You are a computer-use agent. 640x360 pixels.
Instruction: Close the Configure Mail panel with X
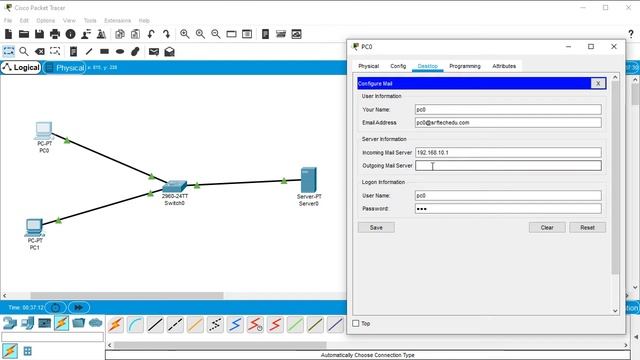[598, 83]
